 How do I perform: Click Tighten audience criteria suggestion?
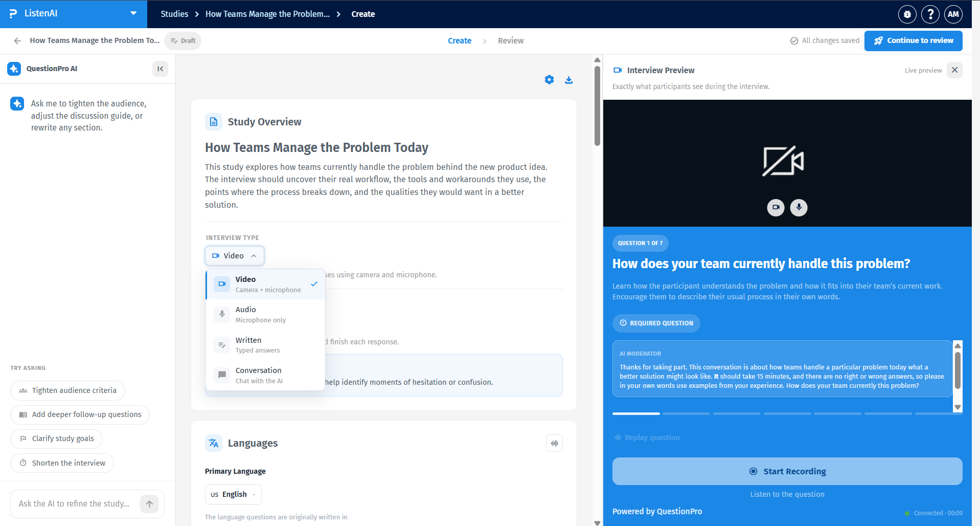pos(67,390)
